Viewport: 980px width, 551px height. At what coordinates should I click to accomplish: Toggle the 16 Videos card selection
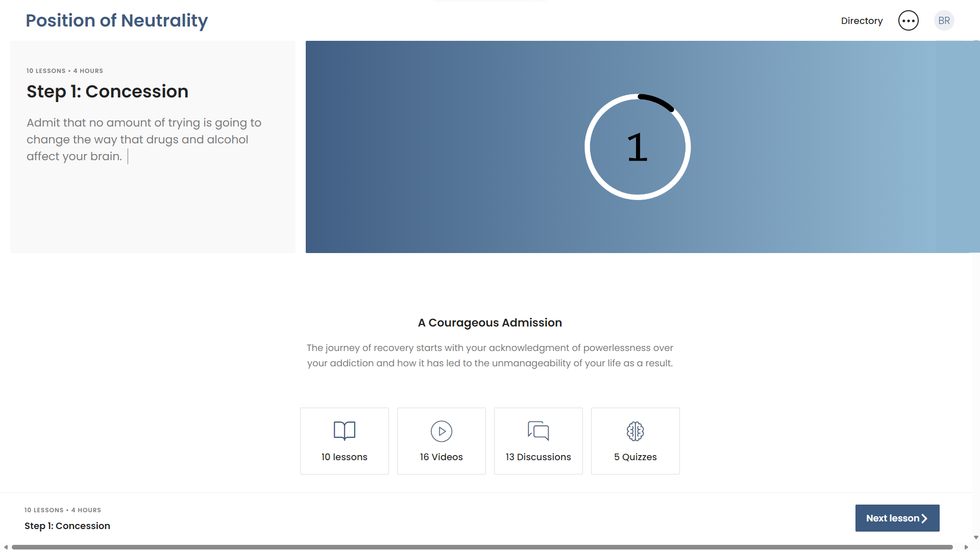pos(441,440)
